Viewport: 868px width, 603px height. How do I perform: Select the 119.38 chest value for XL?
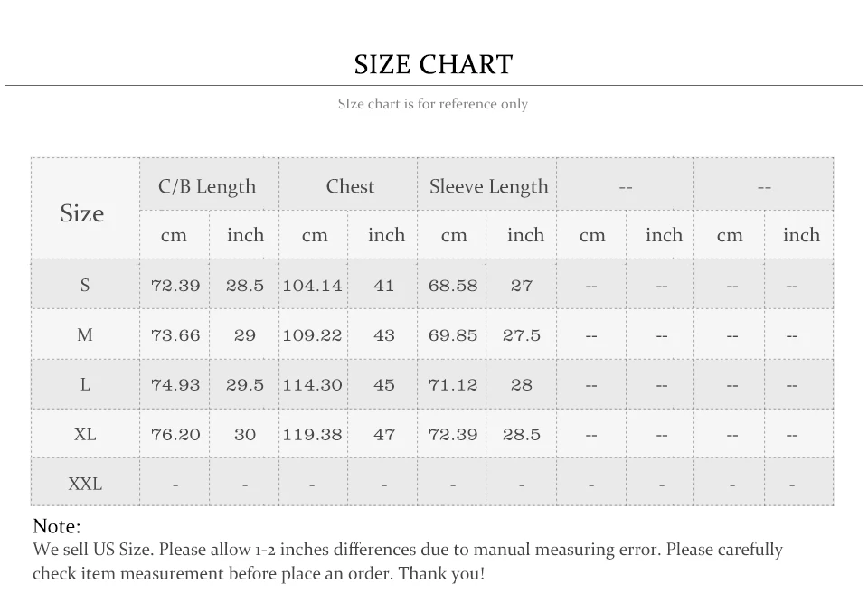click(x=313, y=434)
